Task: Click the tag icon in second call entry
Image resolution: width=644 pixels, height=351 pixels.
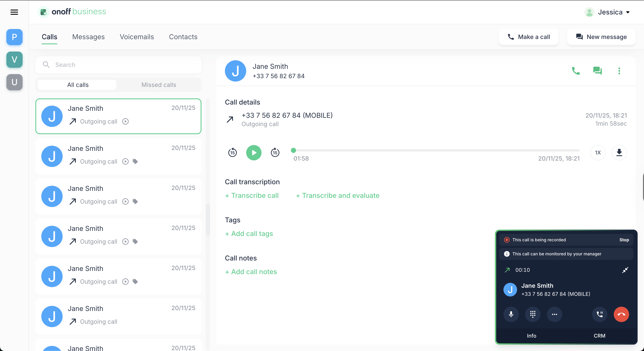Action: point(135,161)
